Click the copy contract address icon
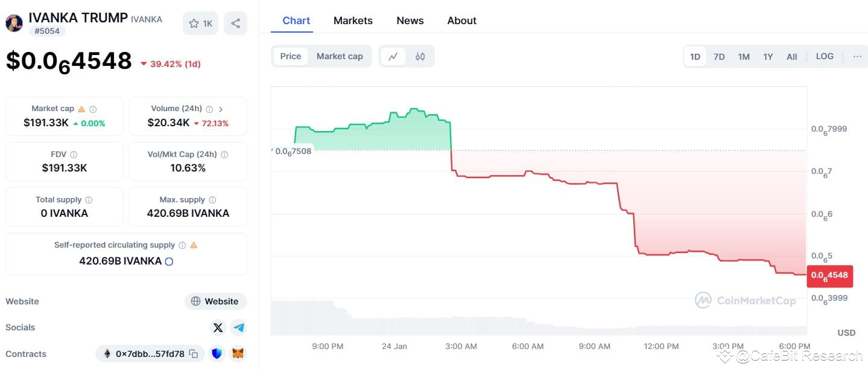The height and width of the screenshot is (369, 868). (x=193, y=354)
